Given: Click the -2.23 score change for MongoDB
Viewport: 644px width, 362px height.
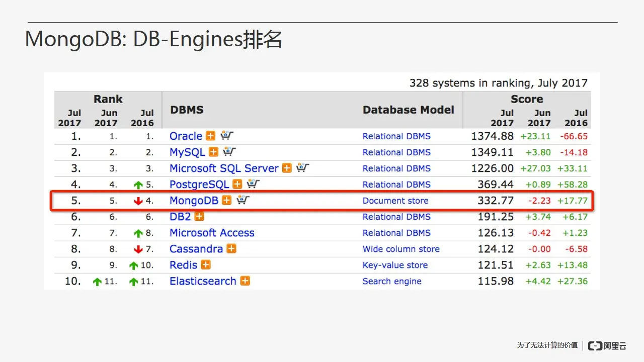Looking at the screenshot, I should coord(539,201).
